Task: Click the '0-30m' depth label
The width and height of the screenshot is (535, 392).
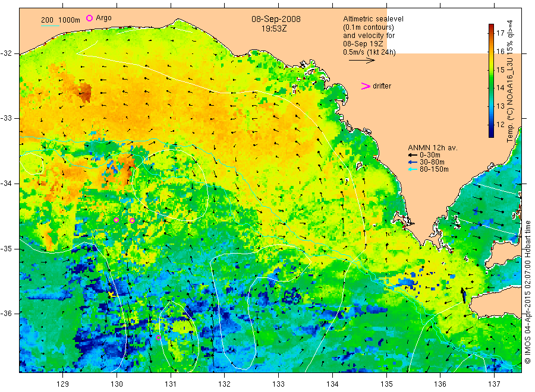Action: click(x=430, y=155)
